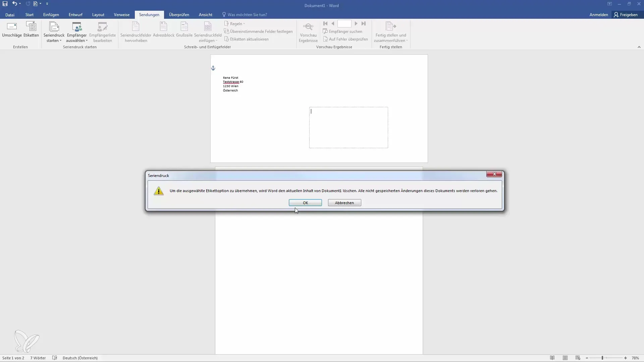The height and width of the screenshot is (362, 644).
Task: Switch to the Einfügen tab
Action: [x=51, y=15]
